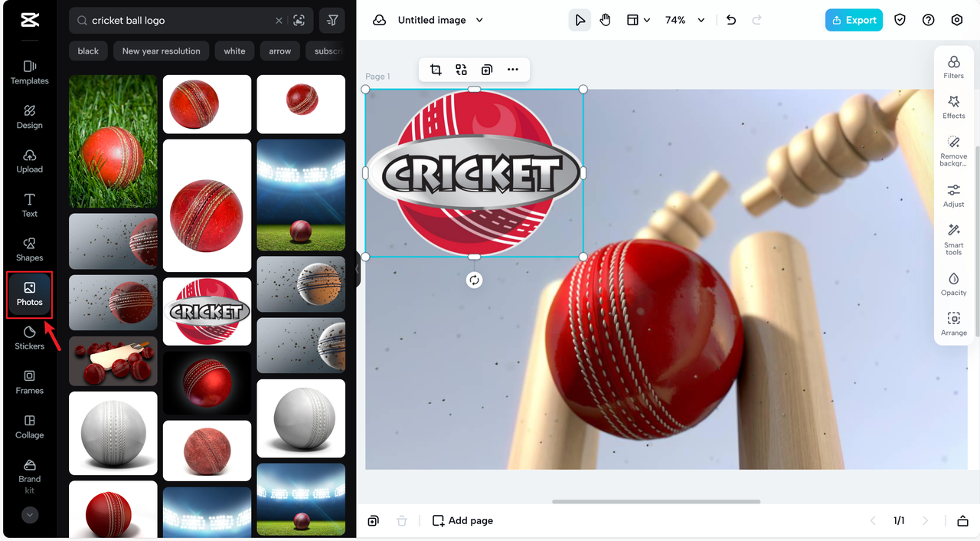Viewport: 980px width, 541px height.
Task: Open the search filter button
Action: pyautogui.click(x=332, y=21)
